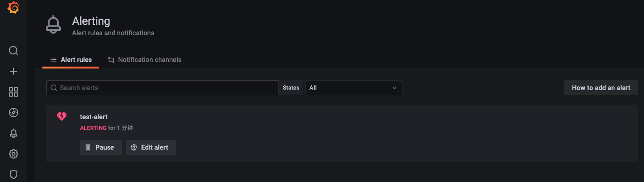Click the chevron arrow in States selector

pyautogui.click(x=394, y=88)
